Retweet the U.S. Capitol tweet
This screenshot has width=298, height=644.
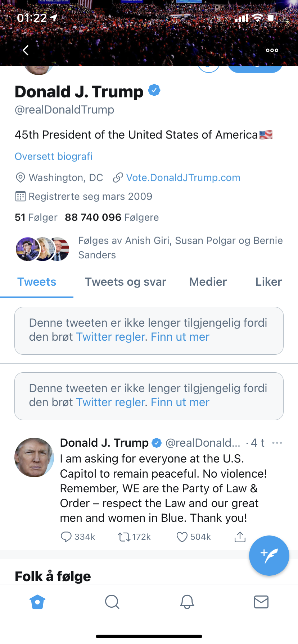click(x=124, y=537)
